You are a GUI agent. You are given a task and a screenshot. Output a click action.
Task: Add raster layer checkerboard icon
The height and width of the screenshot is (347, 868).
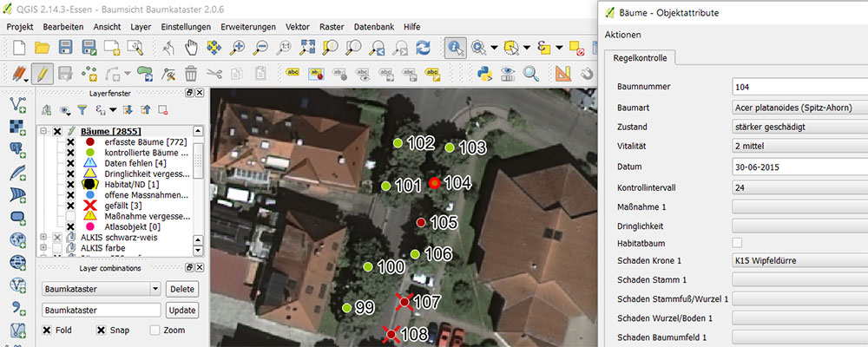17,127
